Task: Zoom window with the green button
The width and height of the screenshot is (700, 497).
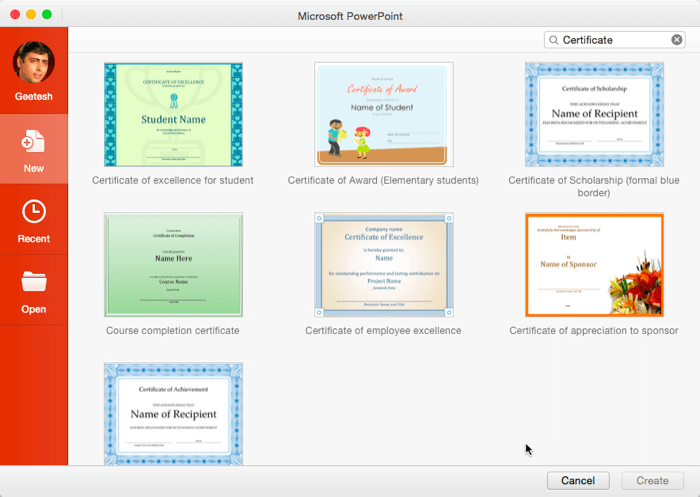Action: [47, 15]
